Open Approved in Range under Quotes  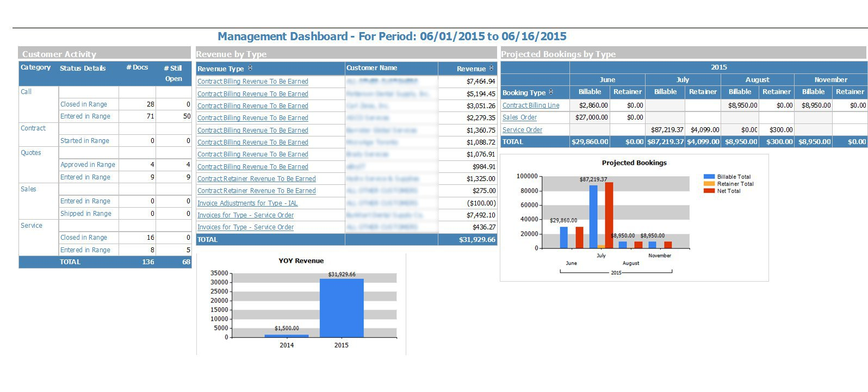[88, 165]
